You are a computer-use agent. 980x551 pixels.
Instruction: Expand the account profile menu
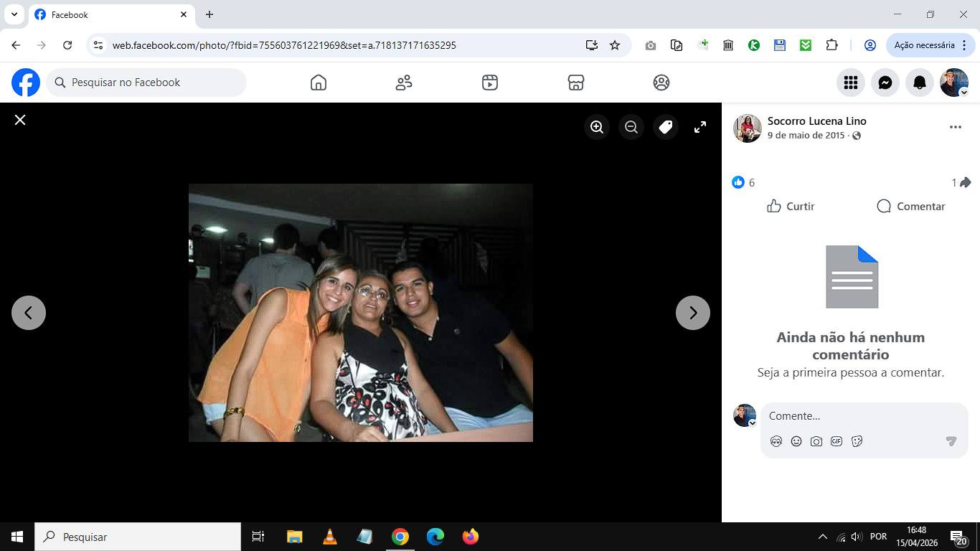(x=954, y=83)
